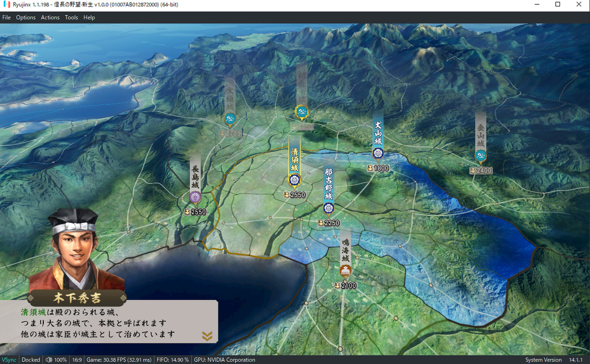
Task: Open the Help menu
Action: point(89,17)
